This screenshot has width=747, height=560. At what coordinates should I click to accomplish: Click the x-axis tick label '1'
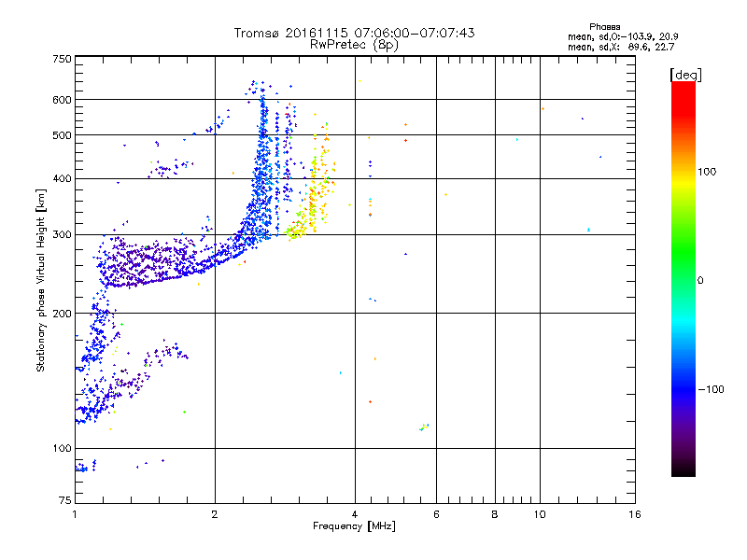(x=75, y=514)
